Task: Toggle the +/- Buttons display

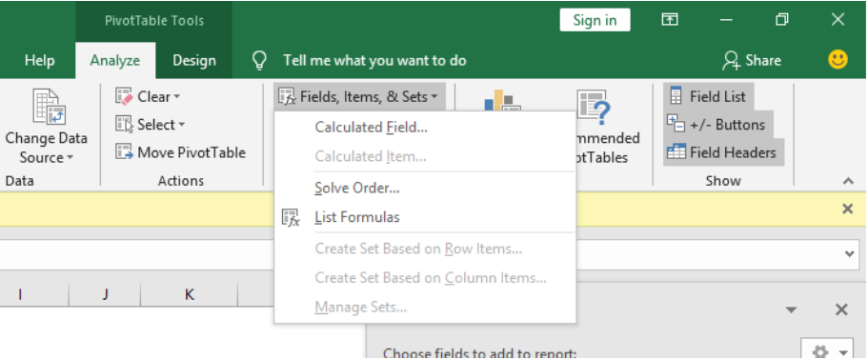Action: [718, 125]
